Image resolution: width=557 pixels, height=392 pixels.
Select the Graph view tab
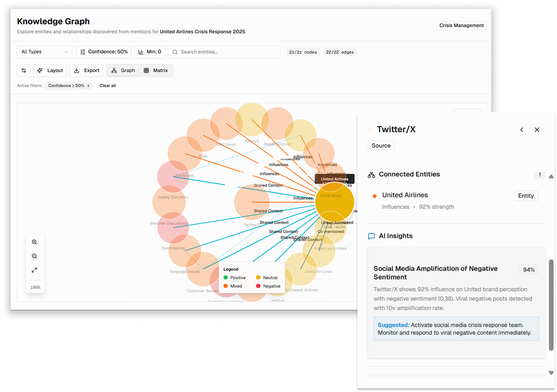pos(123,70)
